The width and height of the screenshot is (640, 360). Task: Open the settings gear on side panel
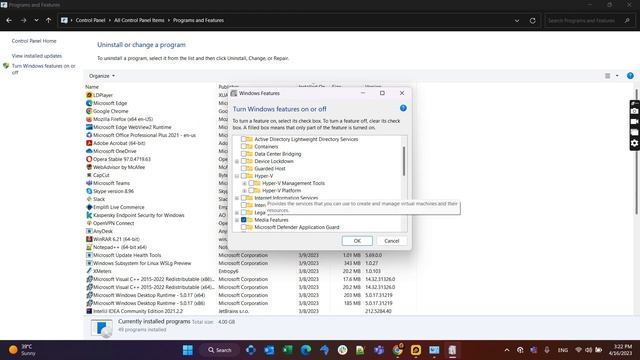pyautogui.click(x=634, y=143)
